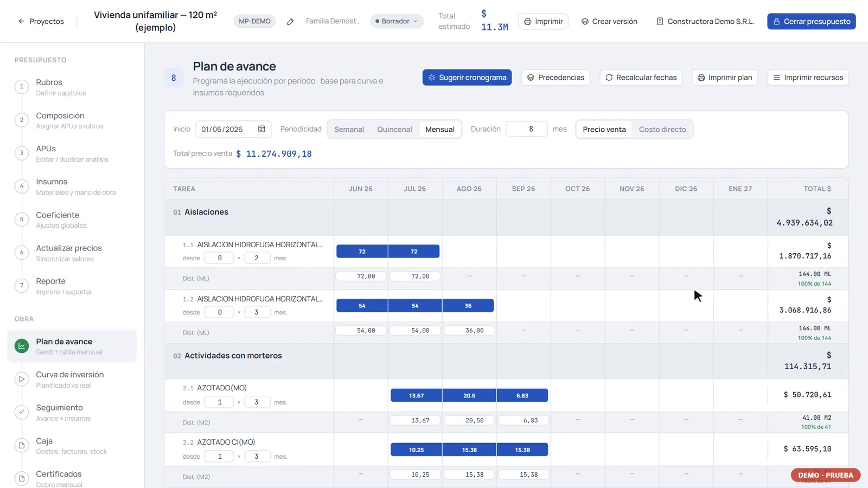The image size is (868, 488).
Task: Click the months field (3) of task 1.2
Action: [x=257, y=312]
